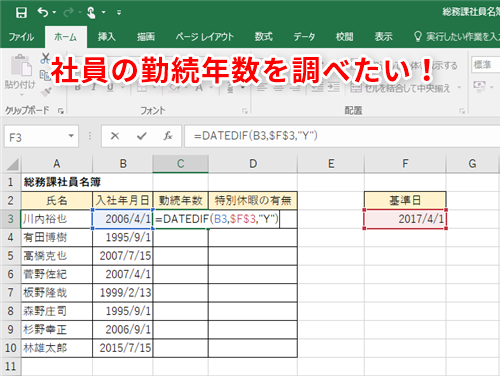The image size is (500, 376).
Task: Click name cell 川内裕也
Action: pos(57,219)
